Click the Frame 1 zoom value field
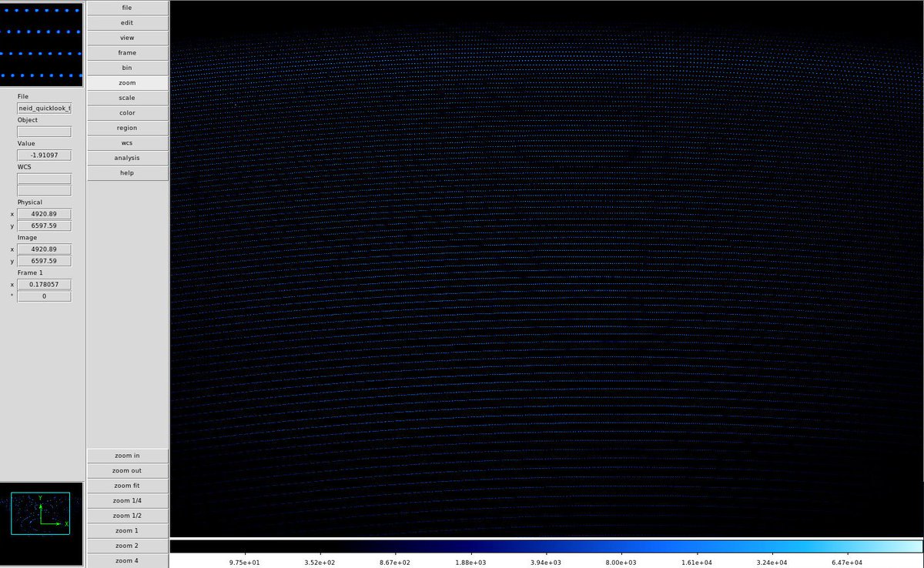 [x=44, y=285]
